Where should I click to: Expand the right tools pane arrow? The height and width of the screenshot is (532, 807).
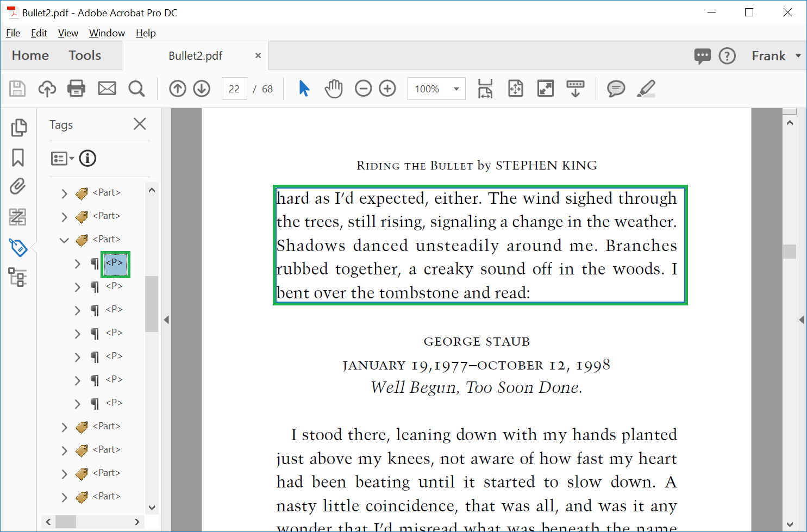pos(802,320)
